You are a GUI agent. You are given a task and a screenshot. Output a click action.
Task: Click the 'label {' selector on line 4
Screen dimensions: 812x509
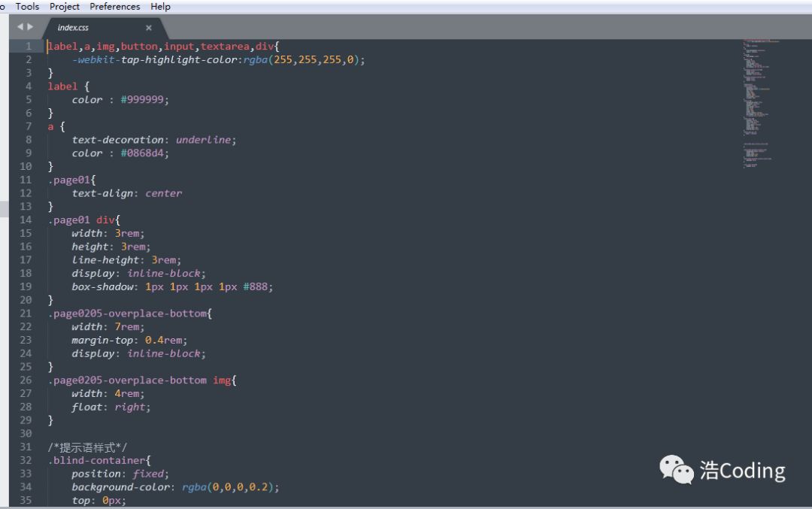pos(68,86)
